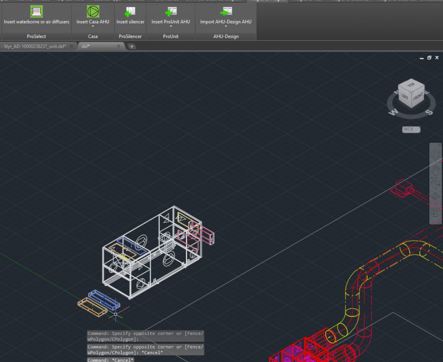Select the top face of the ViewCube

click(x=411, y=85)
